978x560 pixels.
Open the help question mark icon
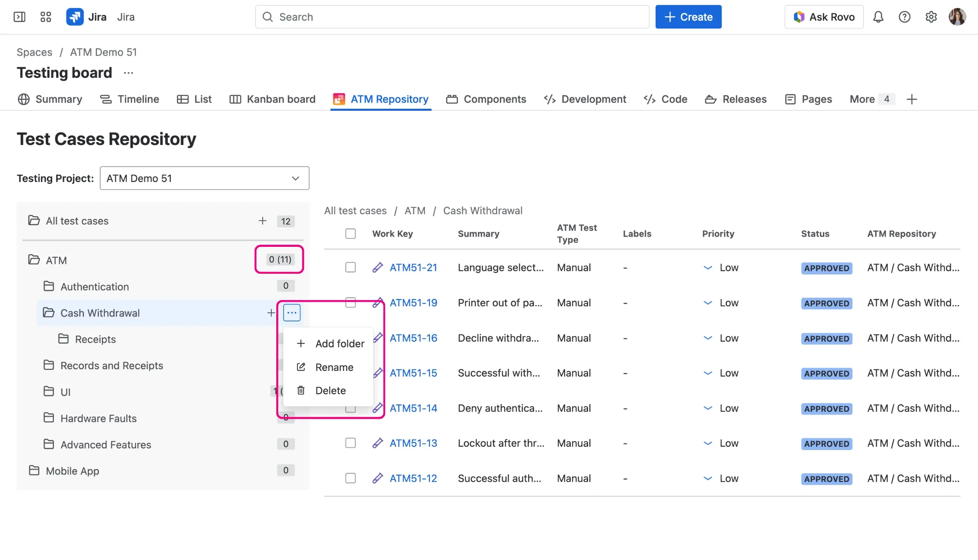pos(904,17)
